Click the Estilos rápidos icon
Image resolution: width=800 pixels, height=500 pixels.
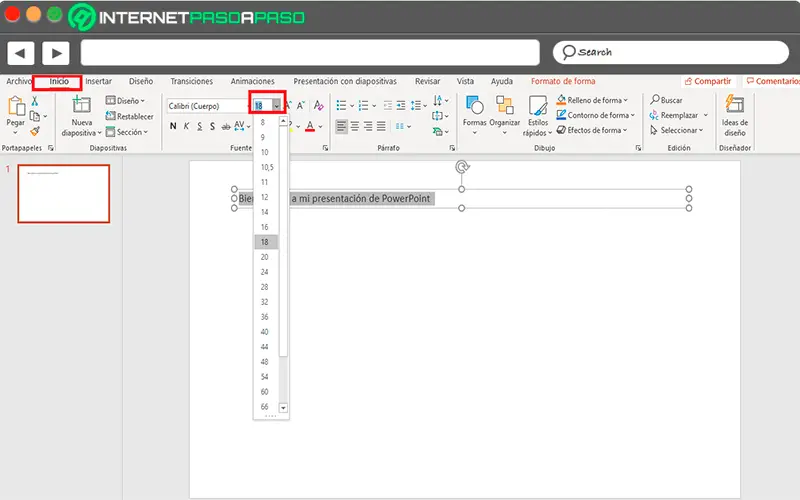[x=538, y=106]
